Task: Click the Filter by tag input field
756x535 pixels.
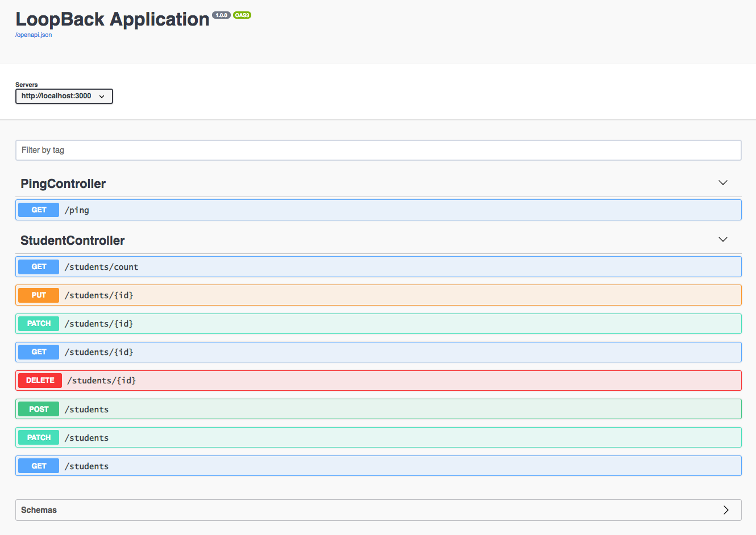Action: (x=379, y=150)
